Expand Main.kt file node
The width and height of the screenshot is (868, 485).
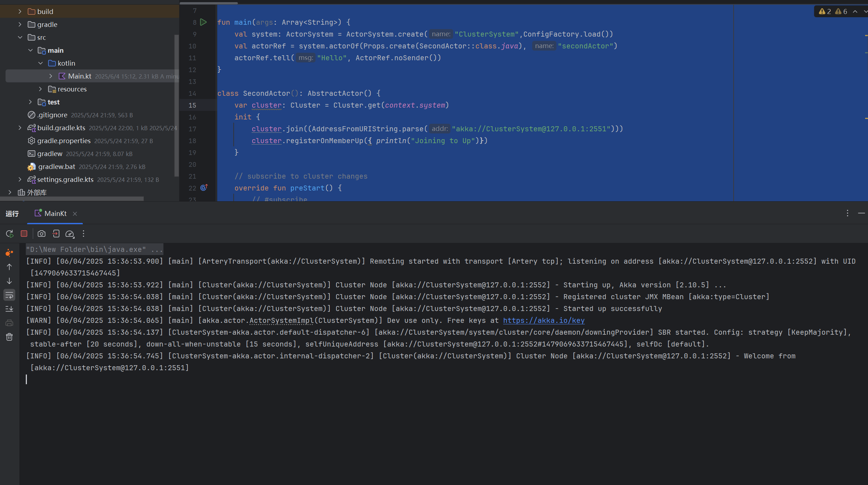[x=51, y=76]
